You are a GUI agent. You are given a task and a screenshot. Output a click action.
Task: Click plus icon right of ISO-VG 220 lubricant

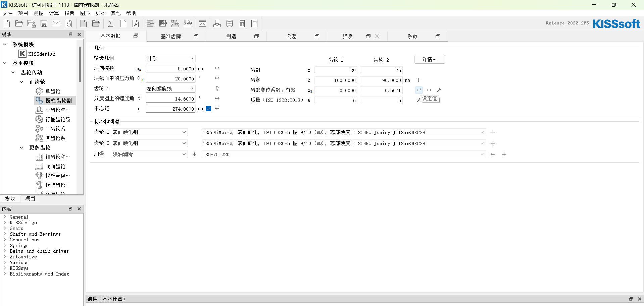504,155
